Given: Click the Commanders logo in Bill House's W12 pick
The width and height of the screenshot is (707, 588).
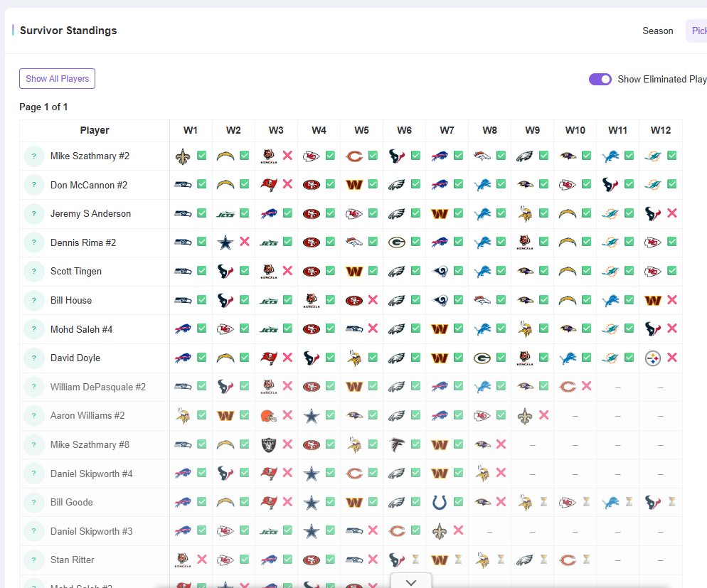Looking at the screenshot, I should 653,300.
